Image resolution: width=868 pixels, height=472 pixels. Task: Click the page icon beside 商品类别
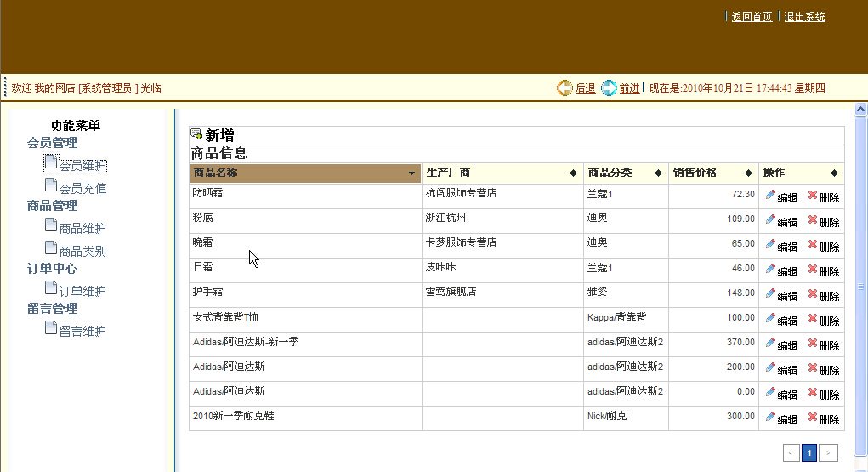coord(50,247)
